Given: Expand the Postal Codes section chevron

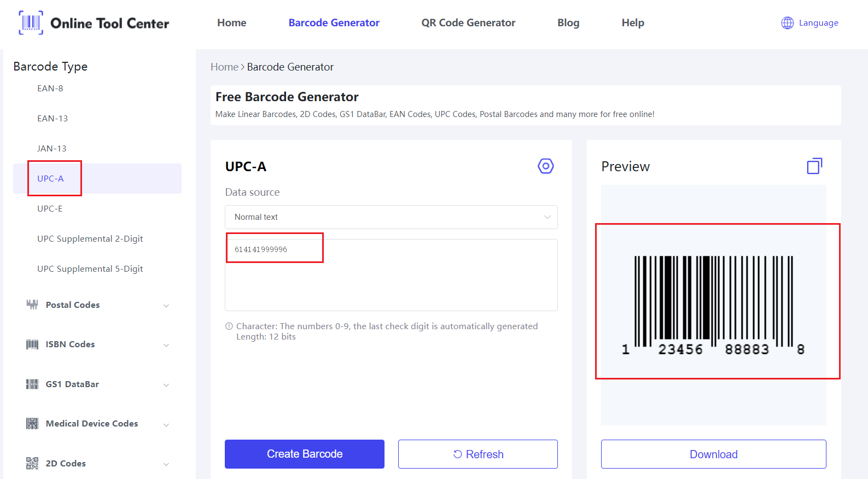Looking at the screenshot, I should pos(166,306).
